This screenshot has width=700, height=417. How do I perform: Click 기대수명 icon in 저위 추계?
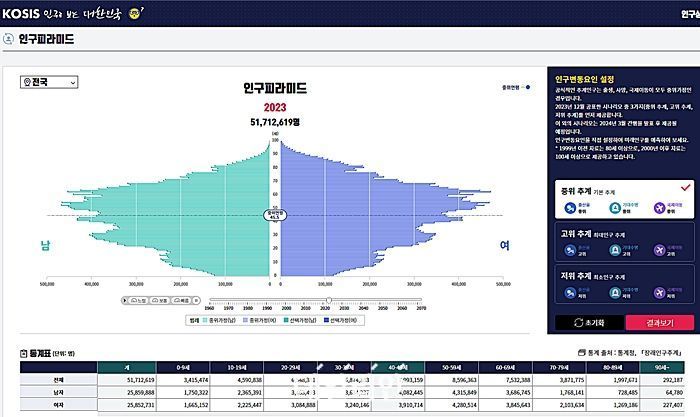[615, 291]
